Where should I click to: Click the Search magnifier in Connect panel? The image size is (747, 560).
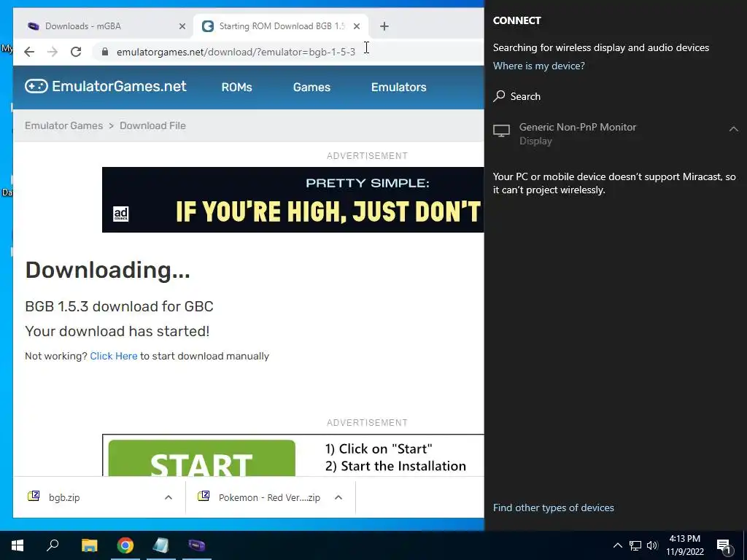pyautogui.click(x=499, y=96)
